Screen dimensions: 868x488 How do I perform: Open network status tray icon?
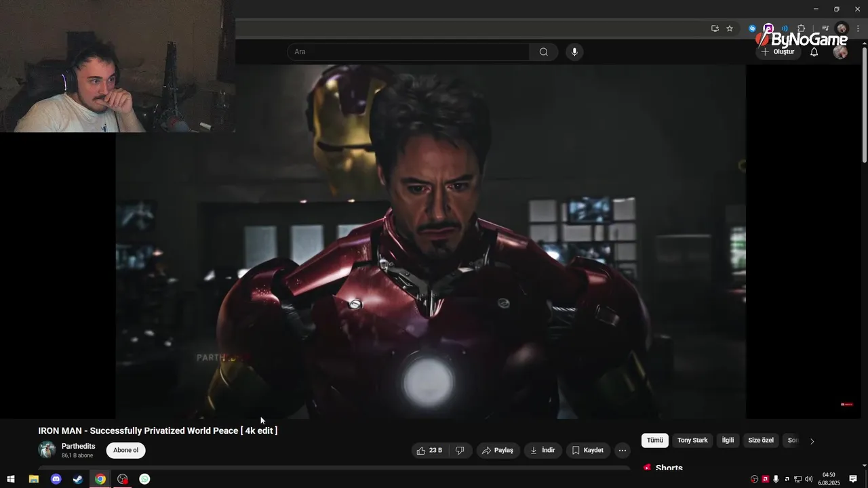point(798,479)
